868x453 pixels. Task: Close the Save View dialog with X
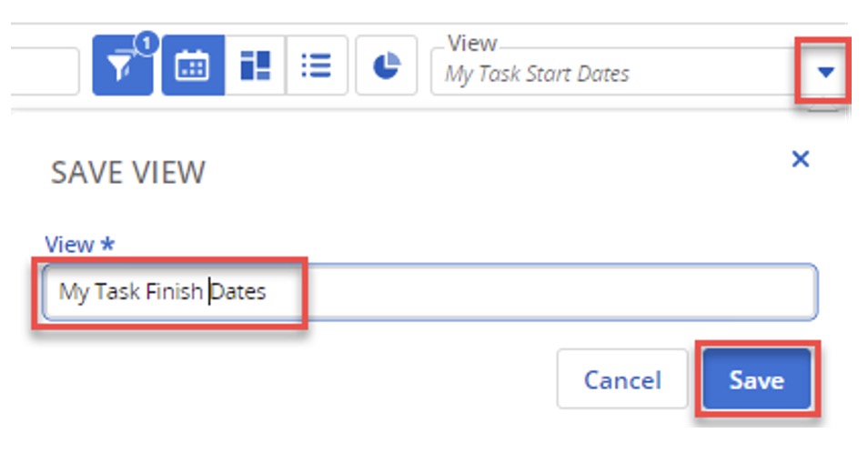pos(801,159)
